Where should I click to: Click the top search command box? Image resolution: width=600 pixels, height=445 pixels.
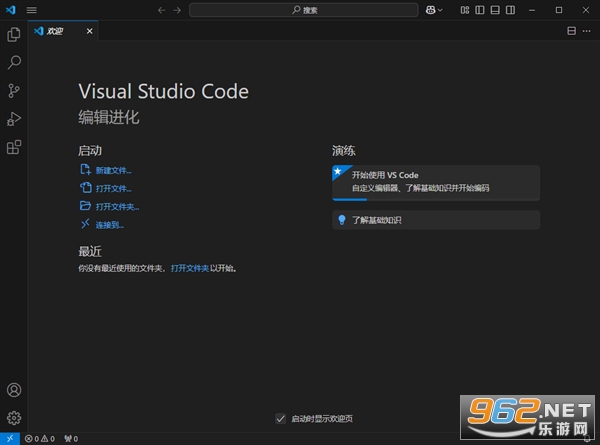304,10
